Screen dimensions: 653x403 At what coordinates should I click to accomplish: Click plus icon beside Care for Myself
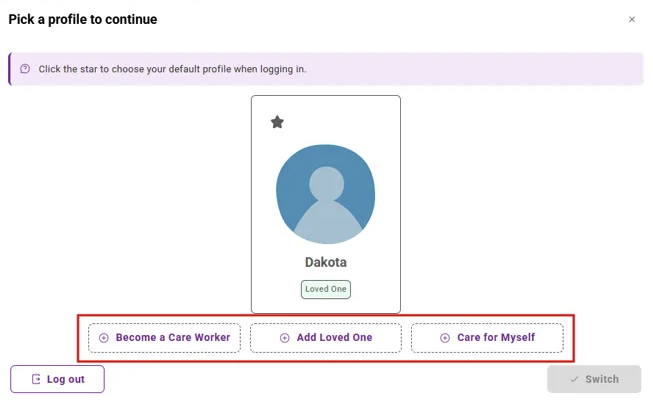tap(445, 338)
